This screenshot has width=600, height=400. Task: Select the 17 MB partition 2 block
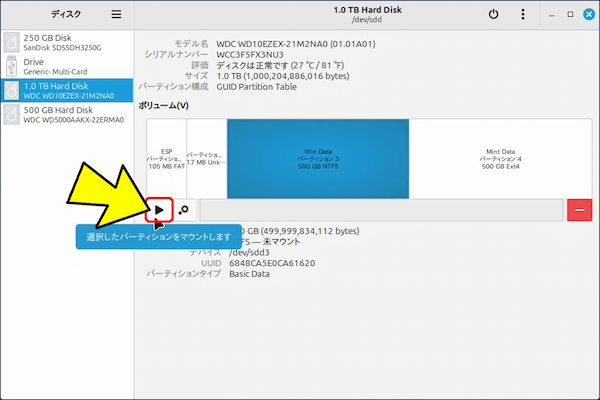(206, 158)
